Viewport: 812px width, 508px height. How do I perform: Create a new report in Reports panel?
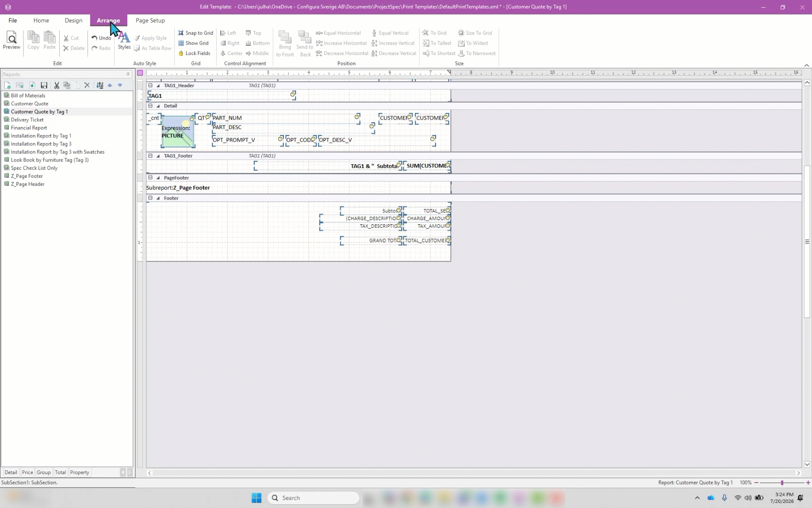[x=8, y=85]
